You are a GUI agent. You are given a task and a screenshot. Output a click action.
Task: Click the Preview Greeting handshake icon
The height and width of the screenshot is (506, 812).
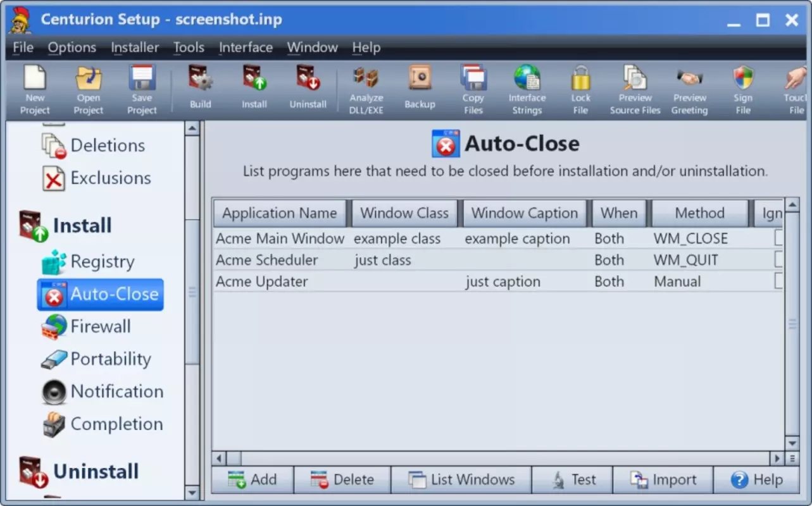click(690, 90)
